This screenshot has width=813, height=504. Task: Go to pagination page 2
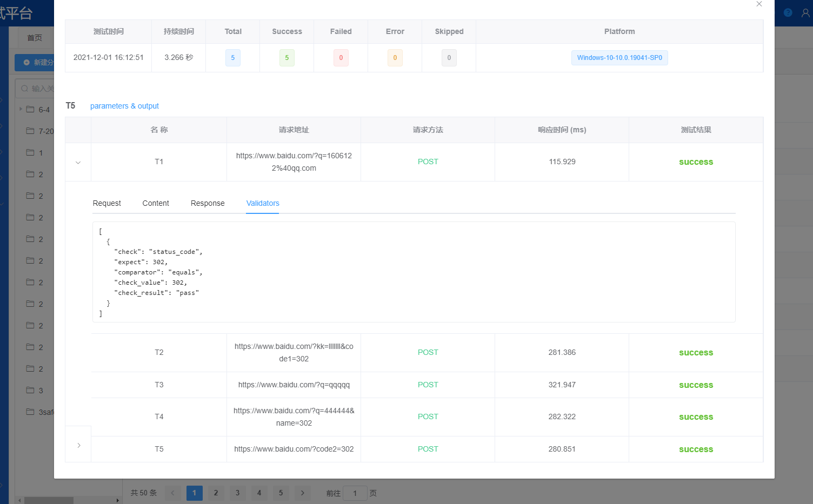(x=216, y=493)
